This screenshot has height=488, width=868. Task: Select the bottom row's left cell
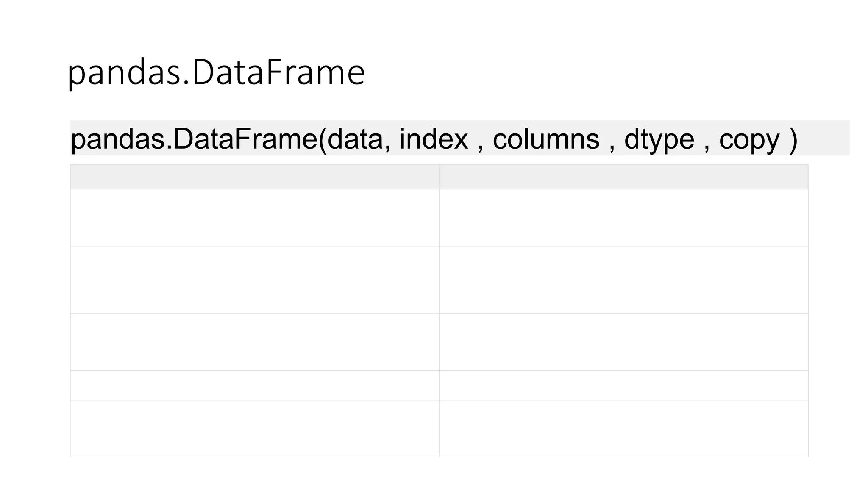pos(254,428)
